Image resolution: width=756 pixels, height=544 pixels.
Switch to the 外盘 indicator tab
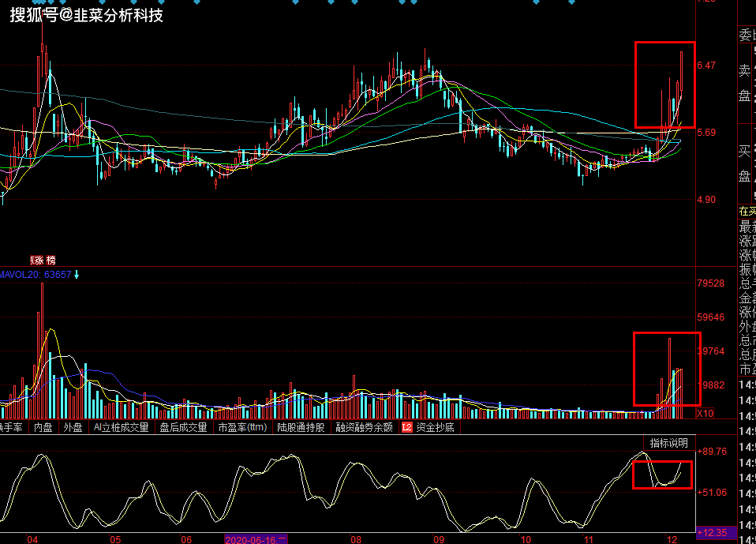(73, 427)
